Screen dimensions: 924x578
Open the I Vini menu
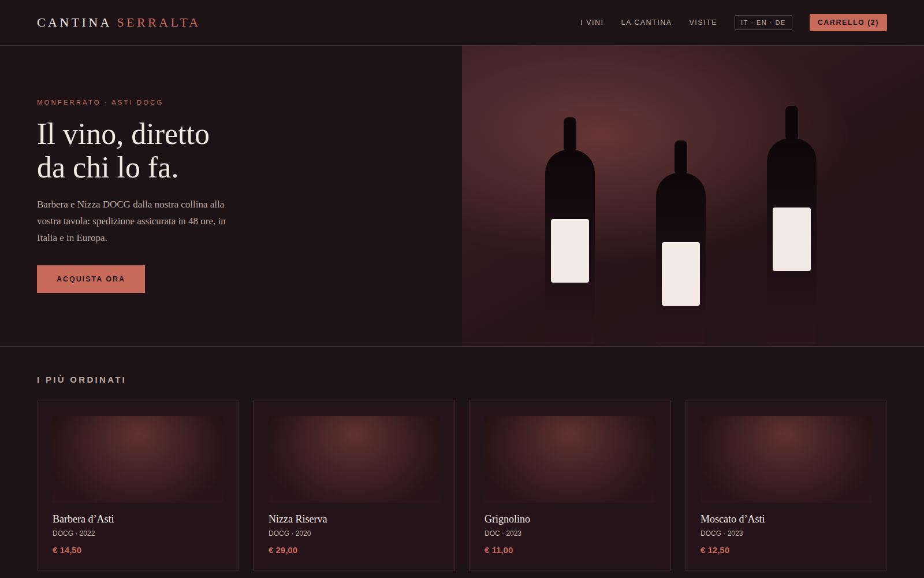(592, 23)
